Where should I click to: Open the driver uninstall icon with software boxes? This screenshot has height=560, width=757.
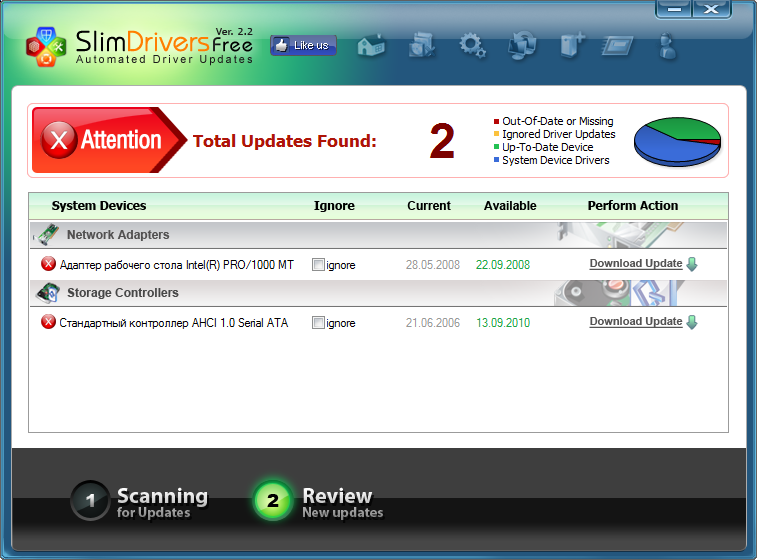click(421, 46)
